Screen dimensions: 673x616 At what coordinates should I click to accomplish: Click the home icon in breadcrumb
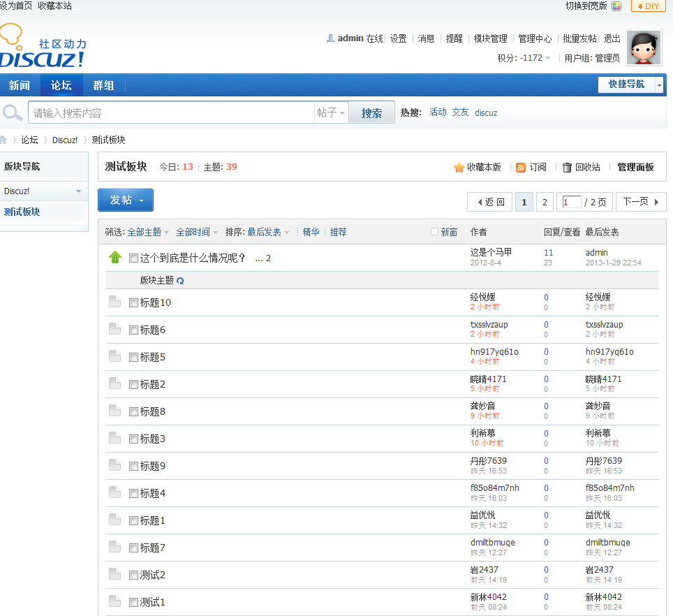coord(3,140)
